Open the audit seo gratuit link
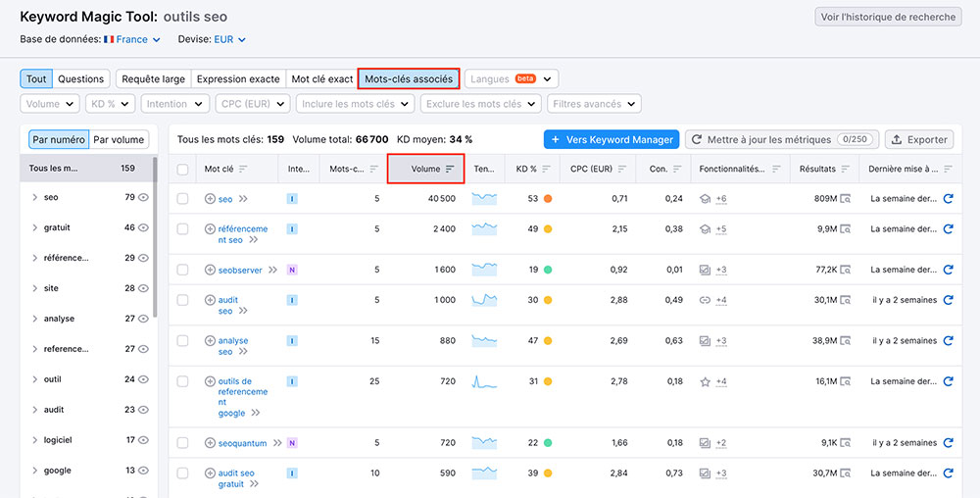 coord(236,478)
